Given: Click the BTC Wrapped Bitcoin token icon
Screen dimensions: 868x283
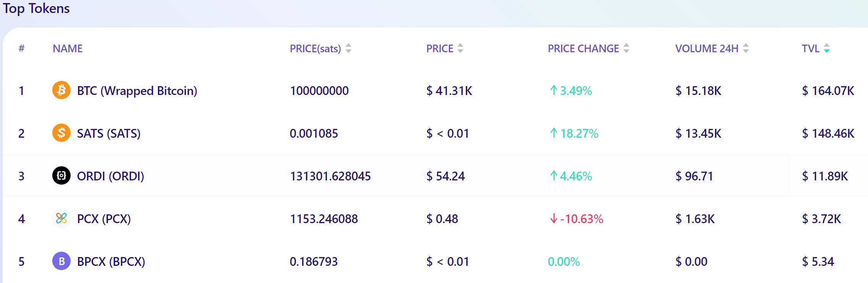Looking at the screenshot, I should click(x=61, y=91).
